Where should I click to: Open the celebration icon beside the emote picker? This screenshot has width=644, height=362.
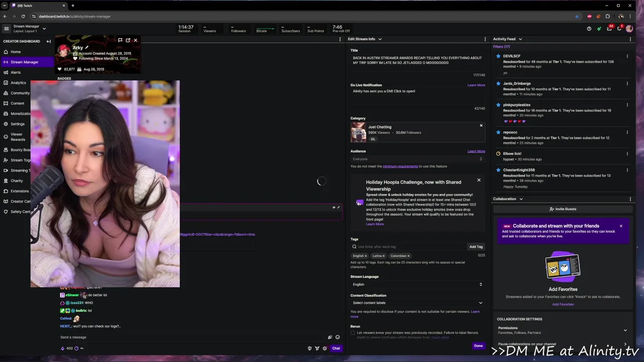pyautogui.click(x=330, y=337)
